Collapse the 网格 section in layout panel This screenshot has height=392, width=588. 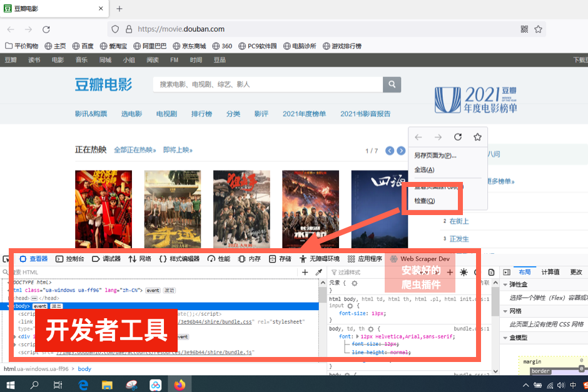click(x=505, y=311)
